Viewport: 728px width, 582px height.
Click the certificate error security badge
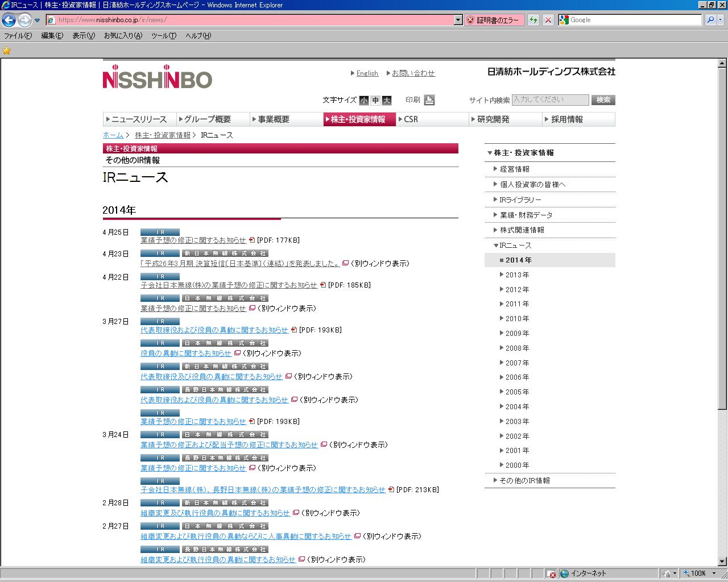click(494, 20)
